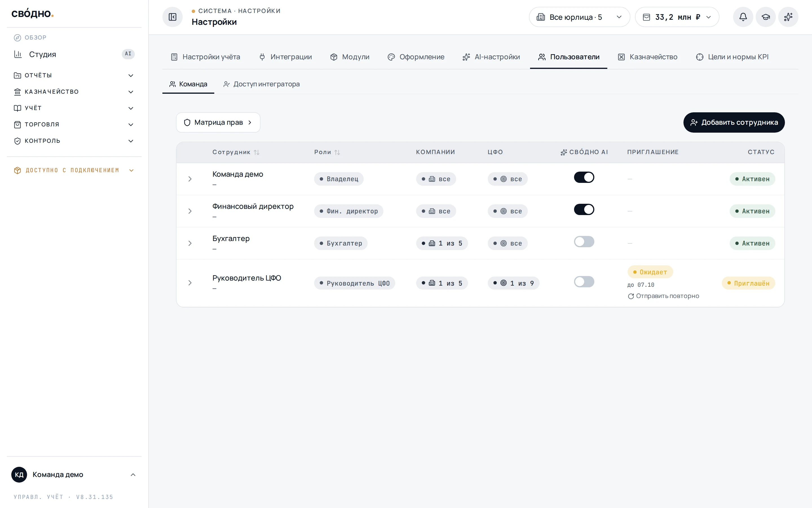Expand the Контроль sidebar section
812x508 pixels.
(74, 141)
